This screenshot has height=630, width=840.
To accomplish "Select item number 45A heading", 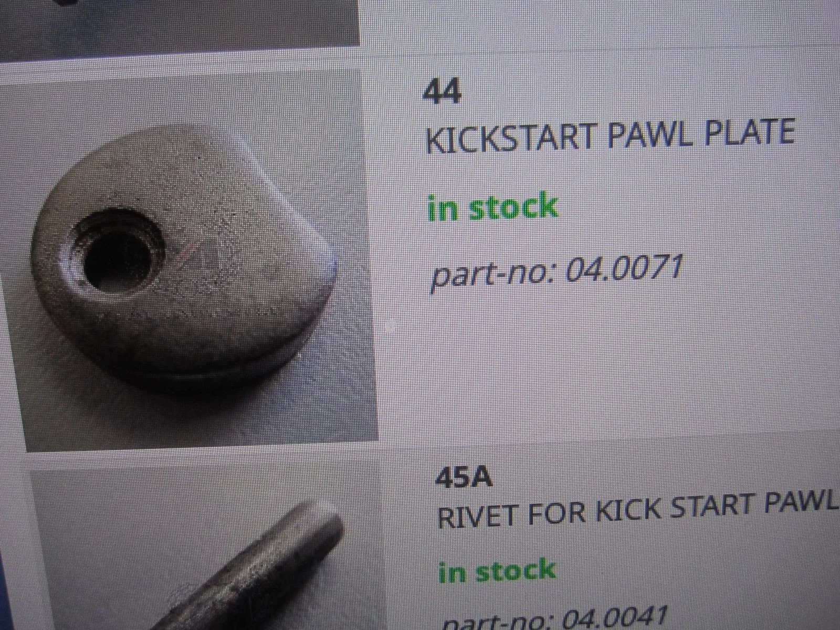I will click(464, 479).
